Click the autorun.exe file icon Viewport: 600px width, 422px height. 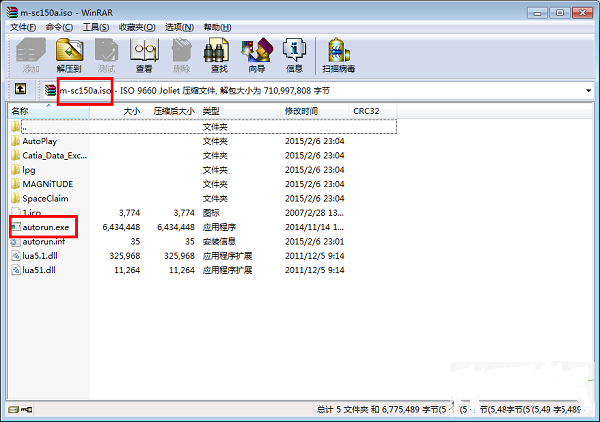coord(16,227)
